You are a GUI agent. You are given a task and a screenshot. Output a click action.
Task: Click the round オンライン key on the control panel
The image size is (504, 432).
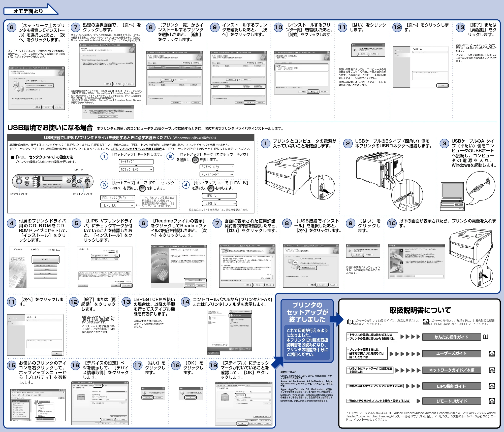19,182
